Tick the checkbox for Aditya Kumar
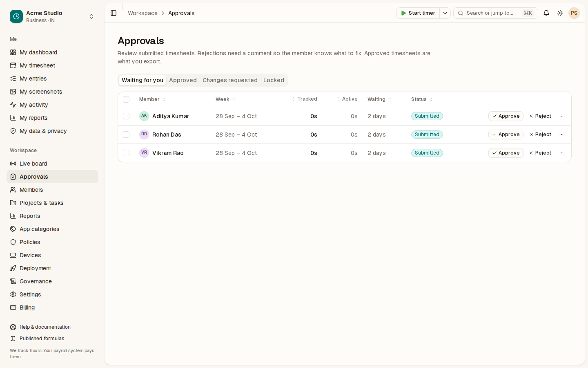Screen dimensions: 588x368 [126, 116]
